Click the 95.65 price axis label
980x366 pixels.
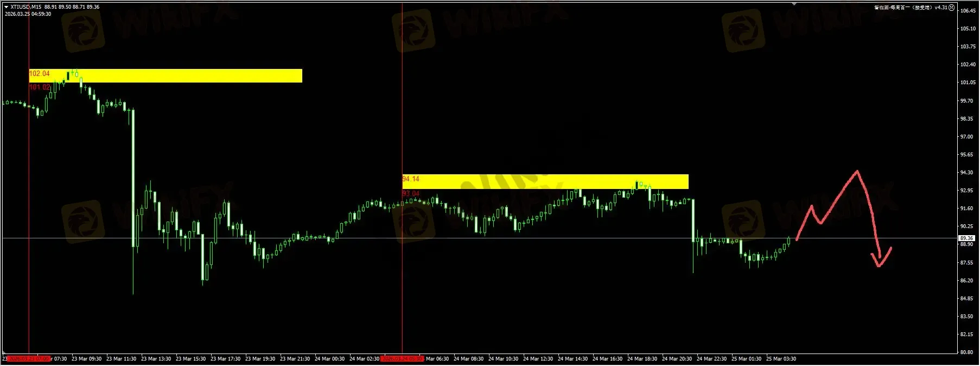(x=966, y=155)
